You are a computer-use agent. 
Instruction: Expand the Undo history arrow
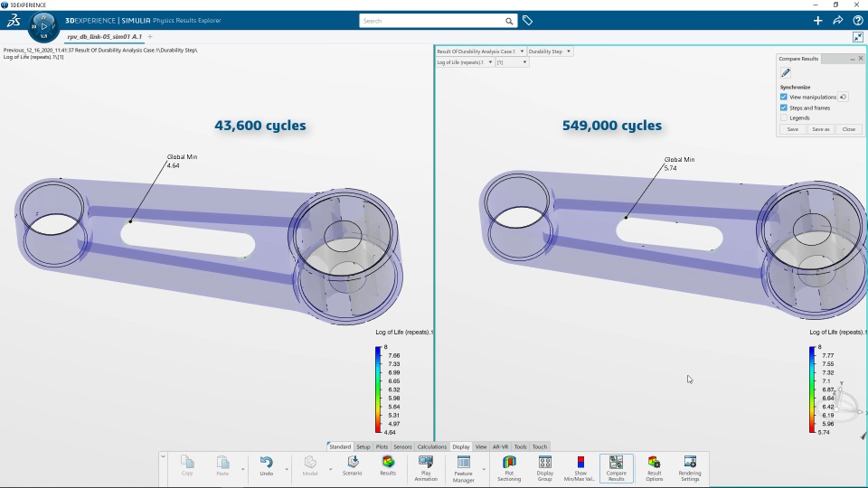[287, 469]
